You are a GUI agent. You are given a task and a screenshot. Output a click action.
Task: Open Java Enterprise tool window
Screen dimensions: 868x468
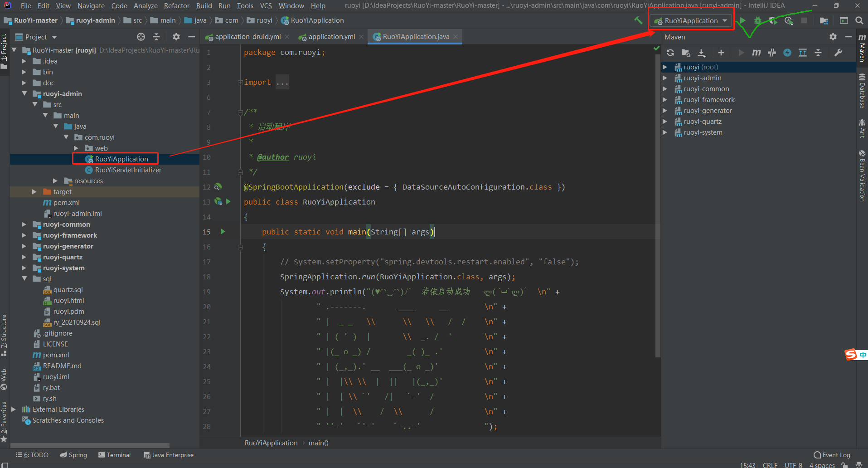point(169,455)
